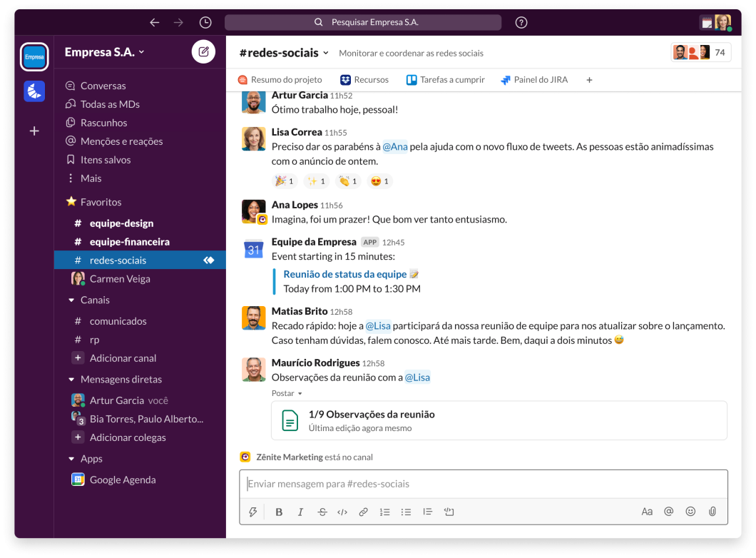
Task: Expand the Mais menu in sidebar
Action: (83, 178)
